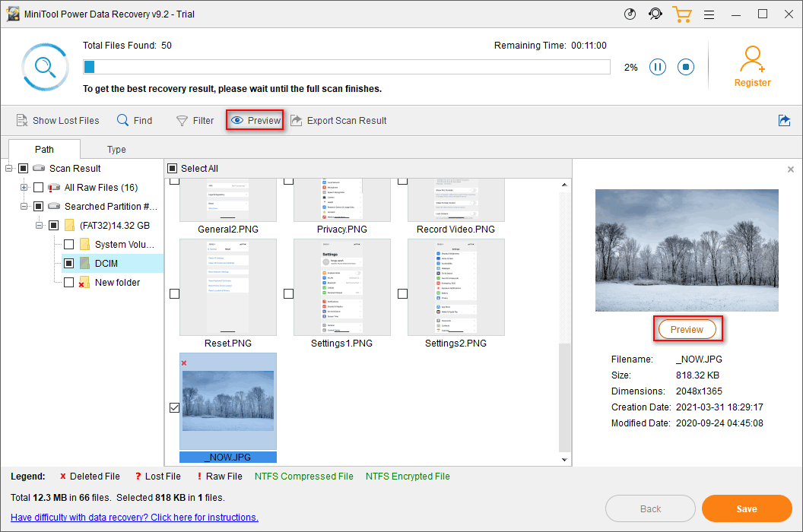
Task: Select the Record Video.PNG thumbnail
Action: pyautogui.click(x=456, y=200)
